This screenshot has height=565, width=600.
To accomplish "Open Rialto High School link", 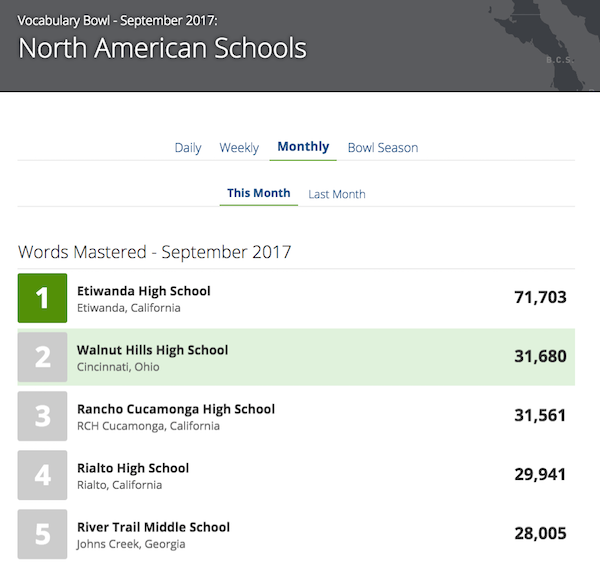I will click(x=133, y=468).
